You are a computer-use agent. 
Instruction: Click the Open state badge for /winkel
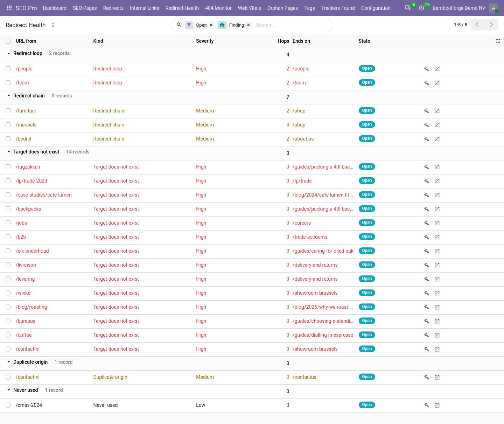pyautogui.click(x=367, y=293)
